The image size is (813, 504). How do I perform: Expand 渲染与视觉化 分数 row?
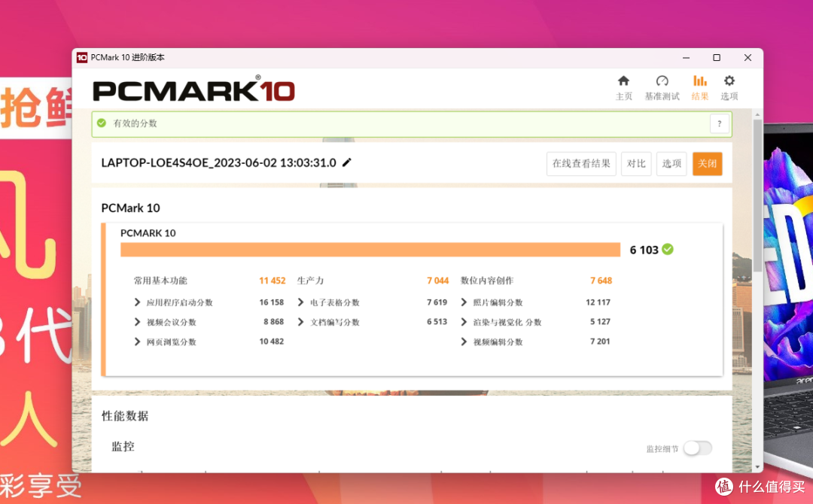(x=464, y=322)
